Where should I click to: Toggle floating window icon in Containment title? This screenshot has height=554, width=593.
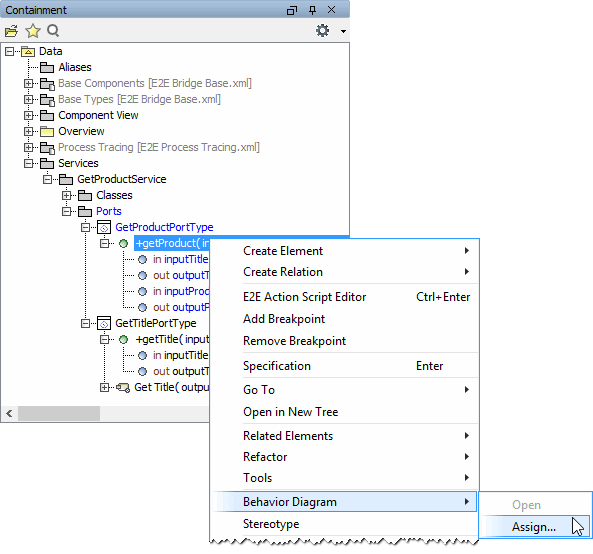292,10
